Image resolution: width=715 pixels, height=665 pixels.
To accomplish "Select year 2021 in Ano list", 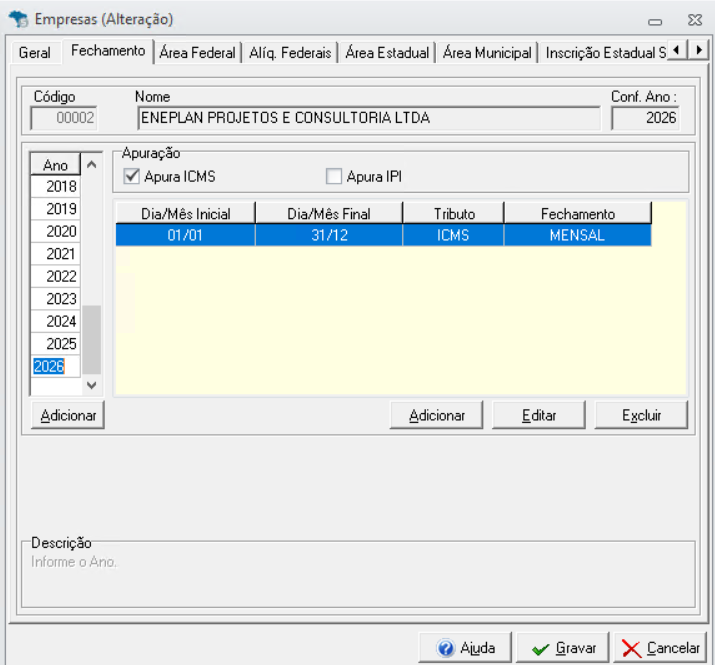I will click(x=56, y=254).
